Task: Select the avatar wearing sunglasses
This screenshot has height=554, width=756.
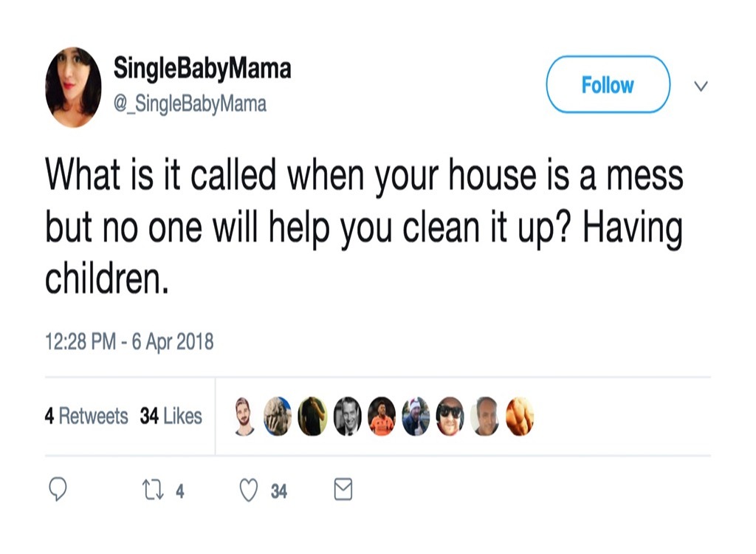Action: tap(450, 416)
